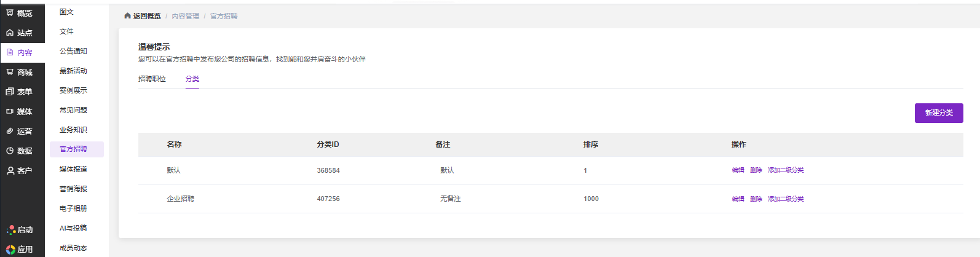Click the 新建分类 button
The height and width of the screenshot is (257, 980).
coord(938,113)
